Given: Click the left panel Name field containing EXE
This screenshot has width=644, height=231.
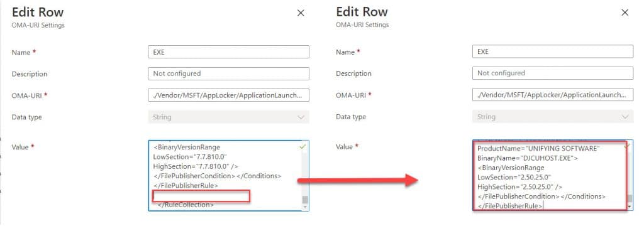Looking at the screenshot, I should pos(228,52).
